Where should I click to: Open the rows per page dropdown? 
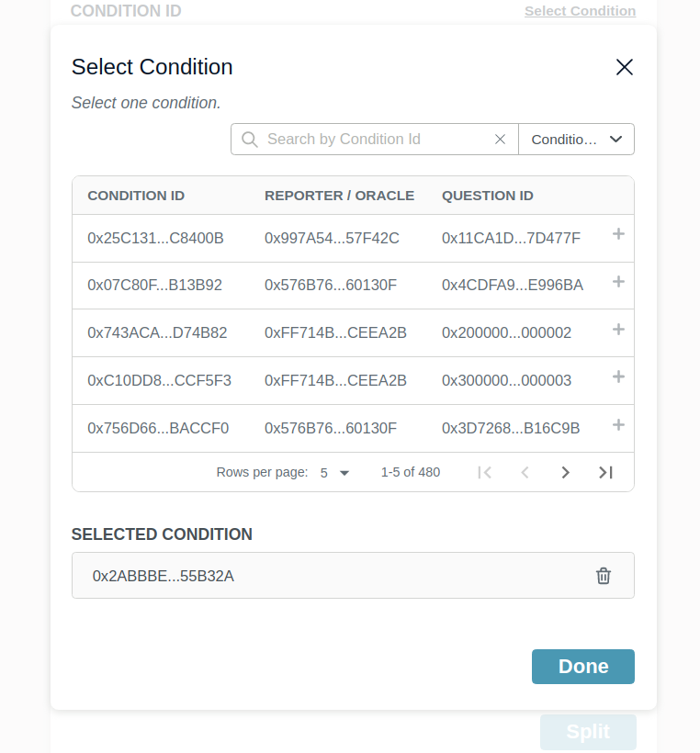[x=335, y=473]
